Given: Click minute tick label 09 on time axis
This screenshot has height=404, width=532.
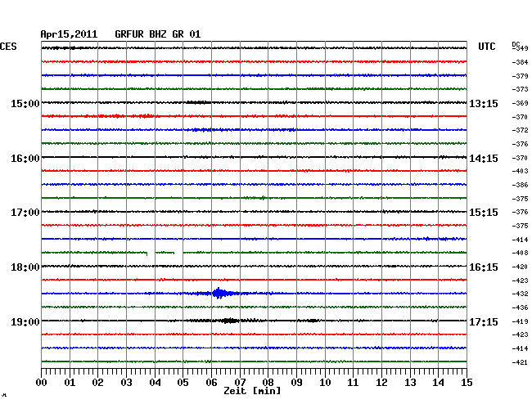Looking at the screenshot, I should 296,383.
